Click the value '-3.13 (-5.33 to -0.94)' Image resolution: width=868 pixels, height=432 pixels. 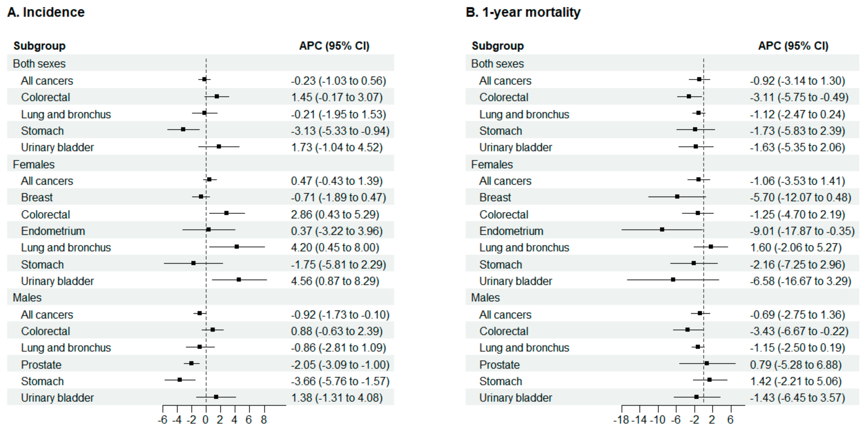coord(340,131)
